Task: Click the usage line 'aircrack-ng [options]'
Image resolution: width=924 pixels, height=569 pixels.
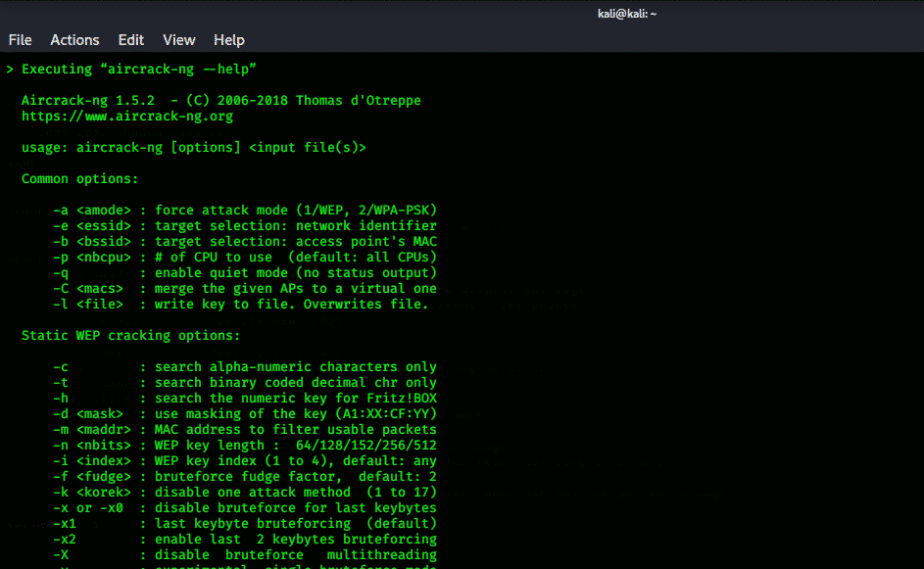Action: tap(194, 147)
